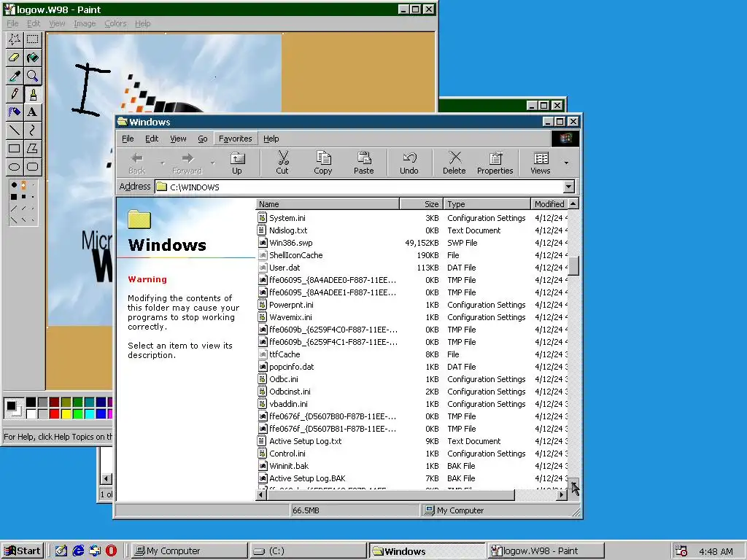The image size is (747, 560).
Task: Open the Image menu in Paint
Action: [85, 23]
